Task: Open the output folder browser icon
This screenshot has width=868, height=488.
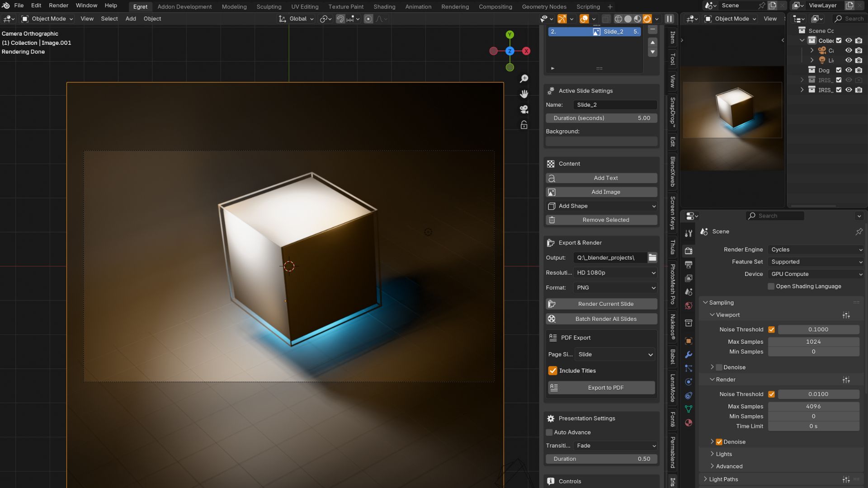Action: tap(652, 258)
